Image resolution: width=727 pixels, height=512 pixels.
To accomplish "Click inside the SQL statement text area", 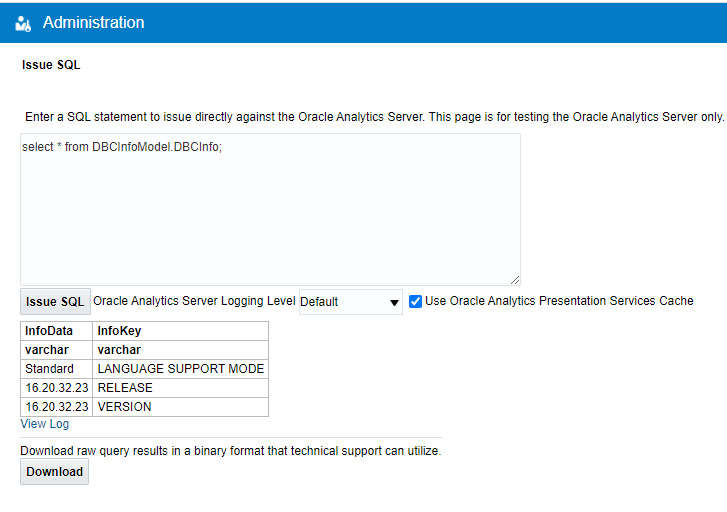I will [x=270, y=209].
